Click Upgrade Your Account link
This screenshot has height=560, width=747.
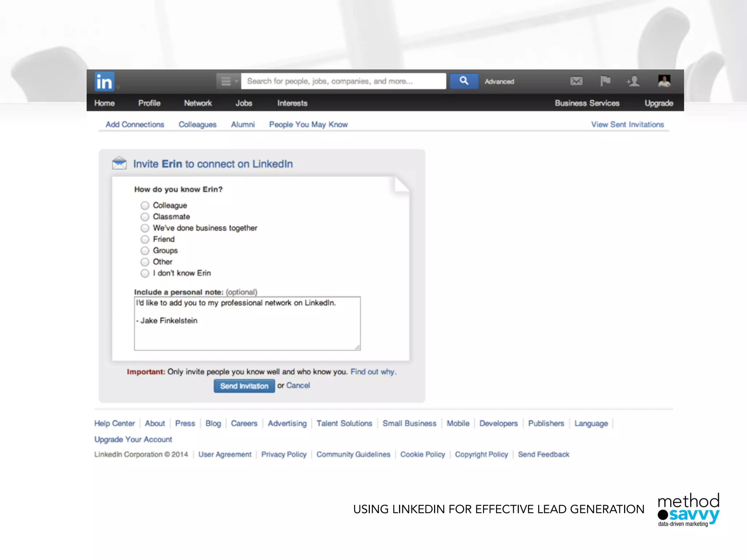[x=133, y=440]
